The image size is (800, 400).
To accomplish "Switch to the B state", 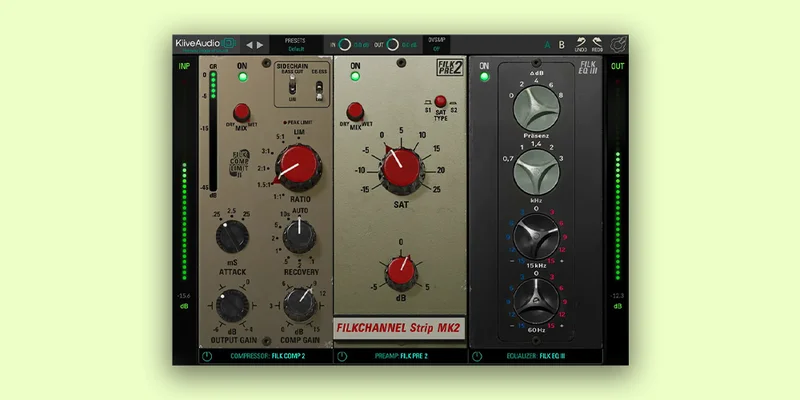I will pyautogui.click(x=562, y=45).
